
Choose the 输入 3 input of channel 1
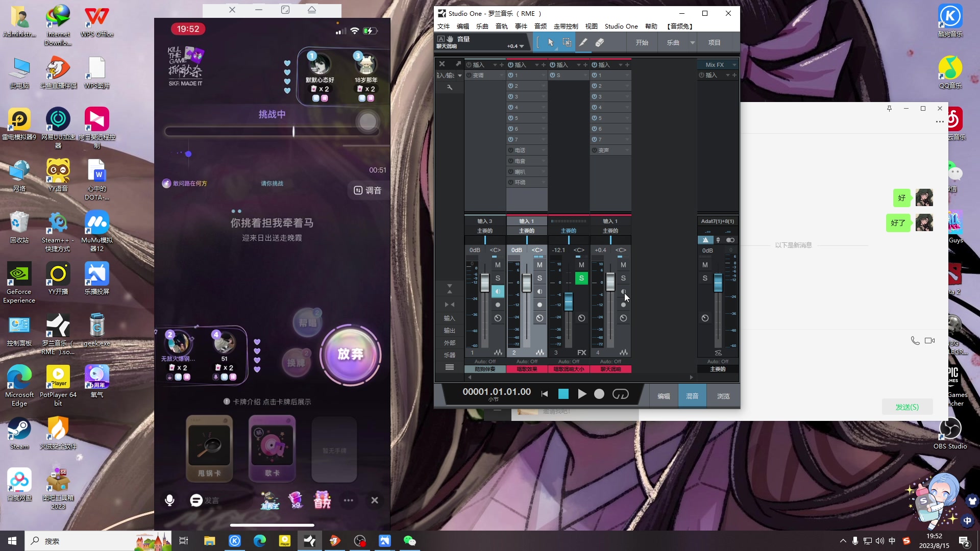[x=485, y=221]
